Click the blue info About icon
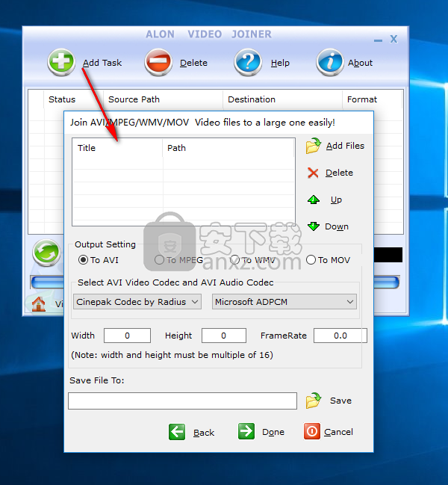The height and width of the screenshot is (485, 448). pyautogui.click(x=330, y=62)
